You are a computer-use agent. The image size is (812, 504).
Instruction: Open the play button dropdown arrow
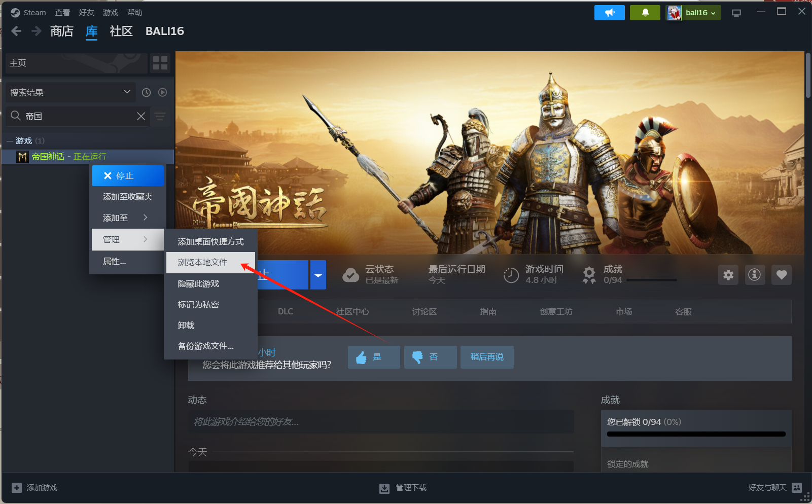pyautogui.click(x=318, y=275)
